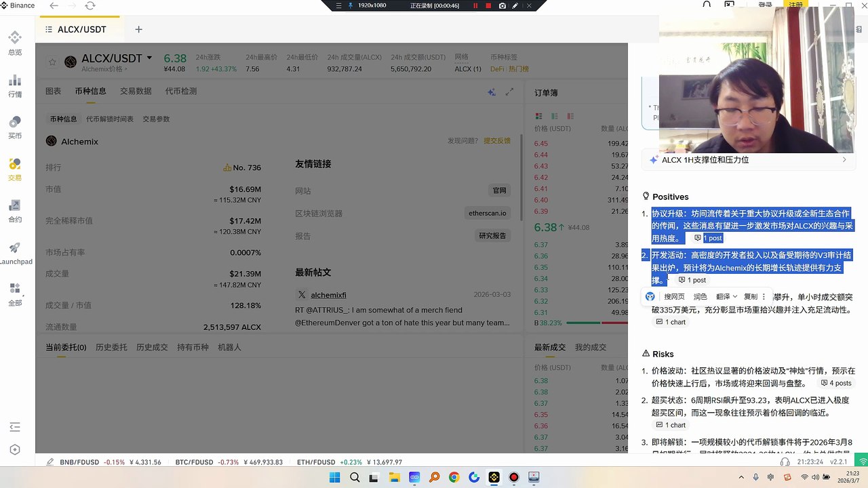Click 复制 in selection popup
868x488 pixels.
[750, 296]
